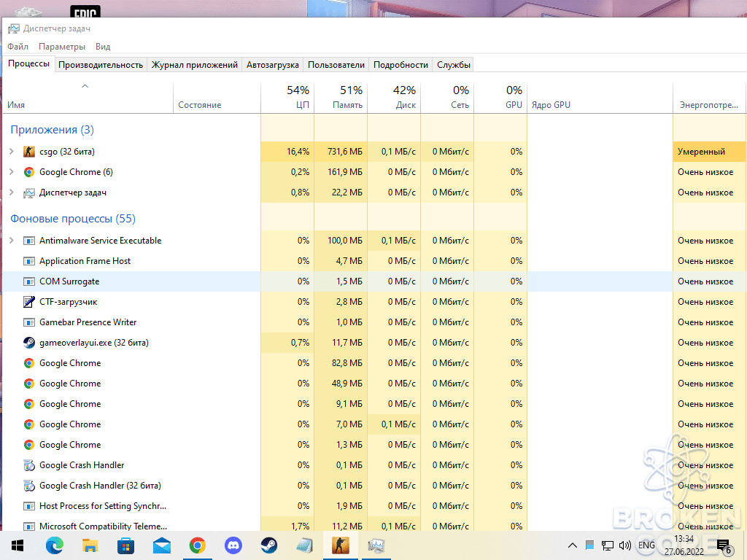Open File Explorer from the taskbar

coord(90,545)
